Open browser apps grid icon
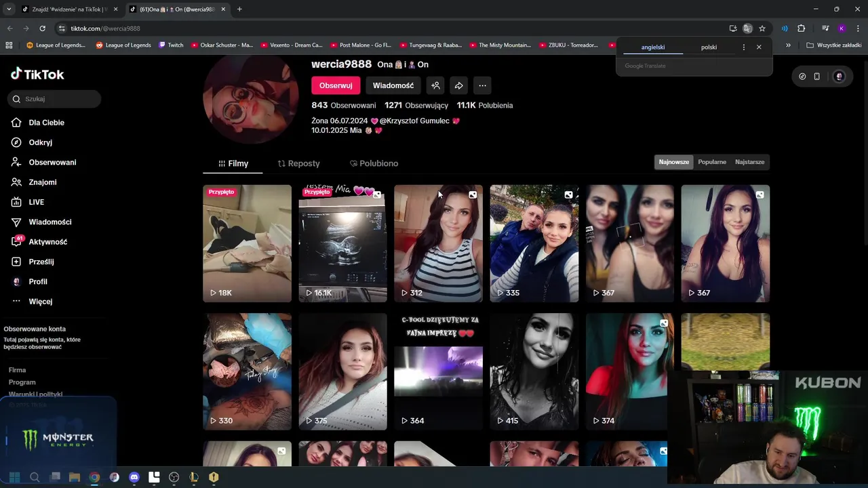 (x=9, y=45)
